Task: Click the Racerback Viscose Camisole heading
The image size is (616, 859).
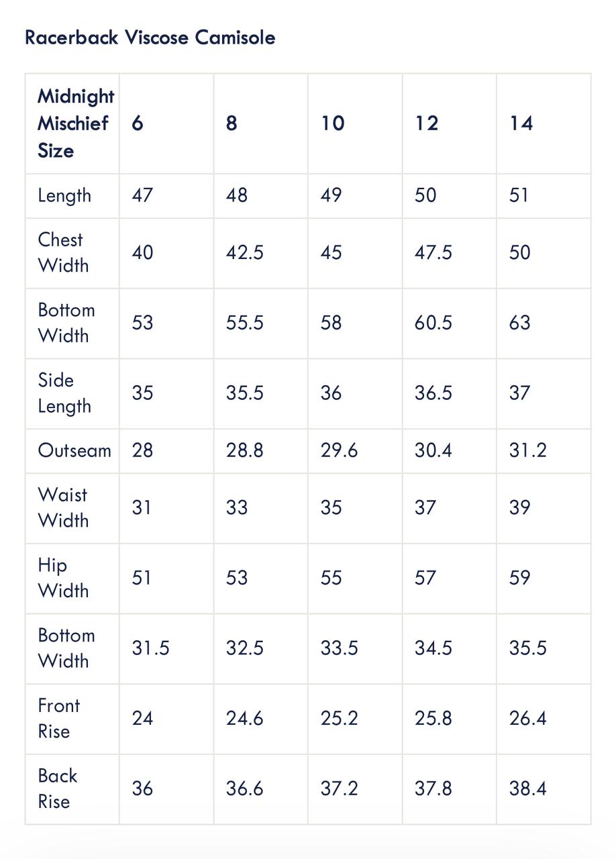Action: click(x=150, y=38)
